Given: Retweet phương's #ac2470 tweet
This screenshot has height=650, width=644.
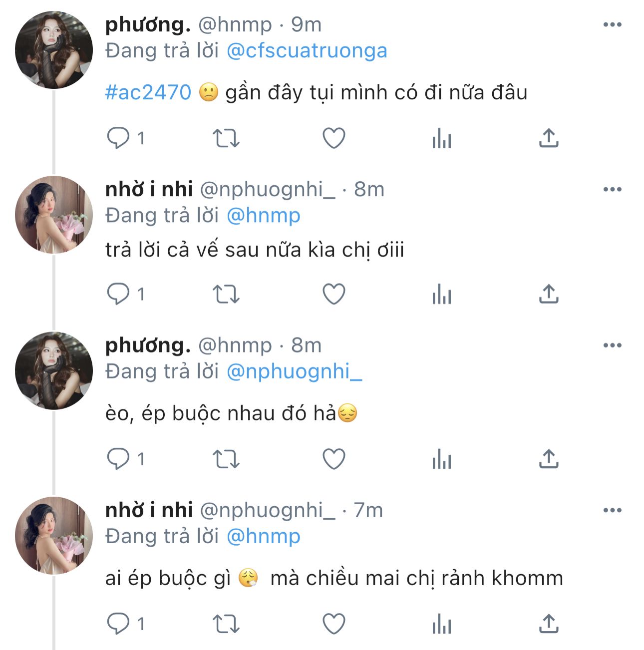Looking at the screenshot, I should pos(226,138).
